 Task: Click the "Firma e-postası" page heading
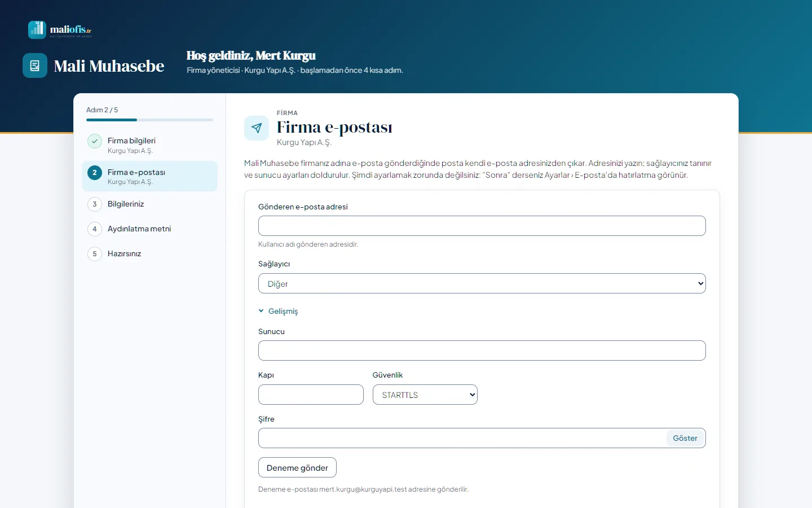(334, 128)
